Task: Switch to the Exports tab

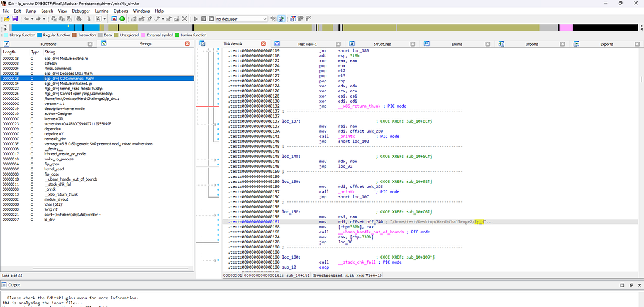Action: pos(607,44)
